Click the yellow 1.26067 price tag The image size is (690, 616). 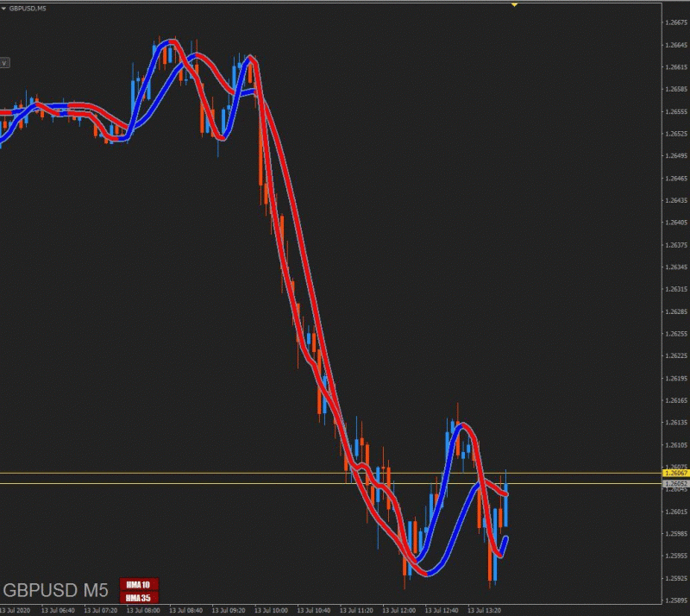click(x=676, y=474)
